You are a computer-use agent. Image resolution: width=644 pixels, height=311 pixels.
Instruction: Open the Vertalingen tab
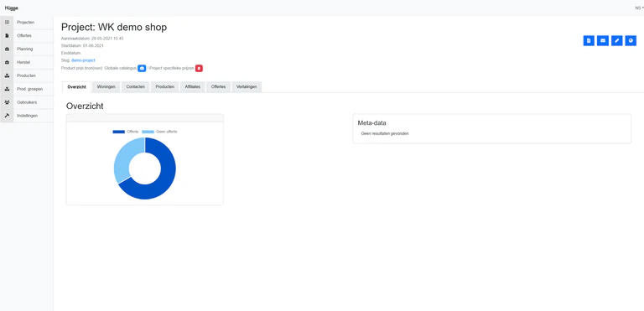tap(247, 87)
